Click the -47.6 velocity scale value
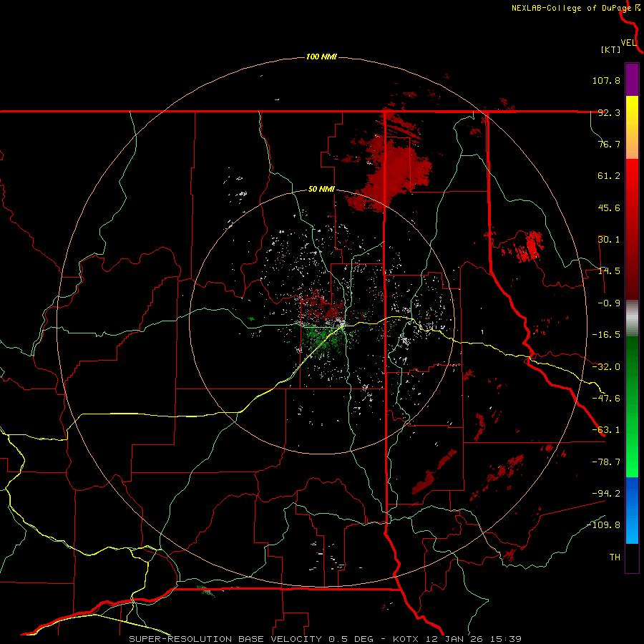The width and height of the screenshot is (644, 644). (x=606, y=399)
